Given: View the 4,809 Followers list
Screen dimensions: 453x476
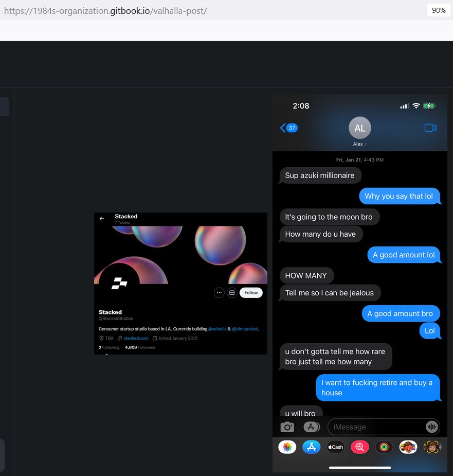Looking at the screenshot, I should [x=140, y=347].
